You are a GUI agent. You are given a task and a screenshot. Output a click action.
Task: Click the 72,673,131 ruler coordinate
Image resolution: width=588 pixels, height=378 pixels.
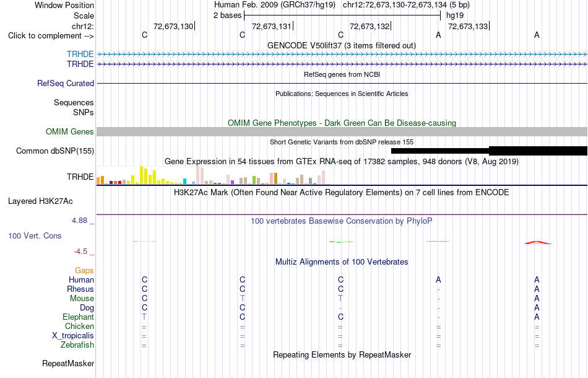(272, 26)
